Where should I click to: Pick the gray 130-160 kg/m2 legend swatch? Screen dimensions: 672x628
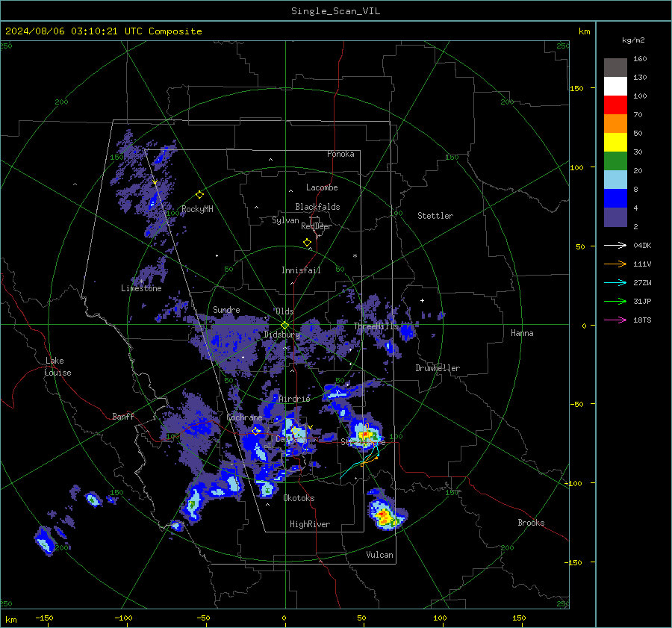coord(615,68)
